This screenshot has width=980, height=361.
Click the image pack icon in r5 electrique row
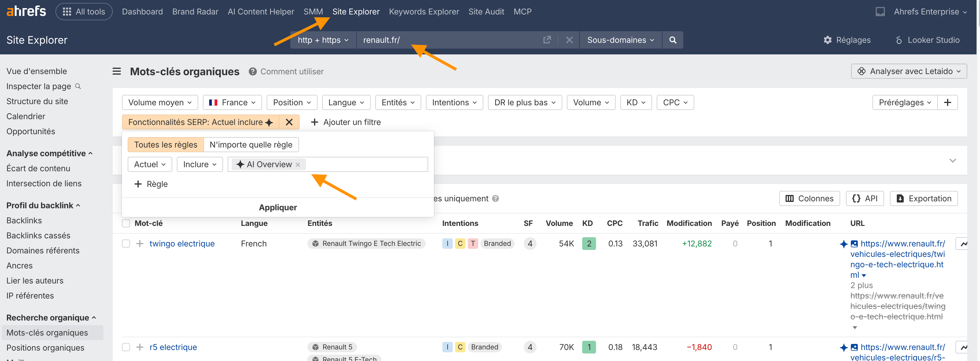click(x=854, y=347)
